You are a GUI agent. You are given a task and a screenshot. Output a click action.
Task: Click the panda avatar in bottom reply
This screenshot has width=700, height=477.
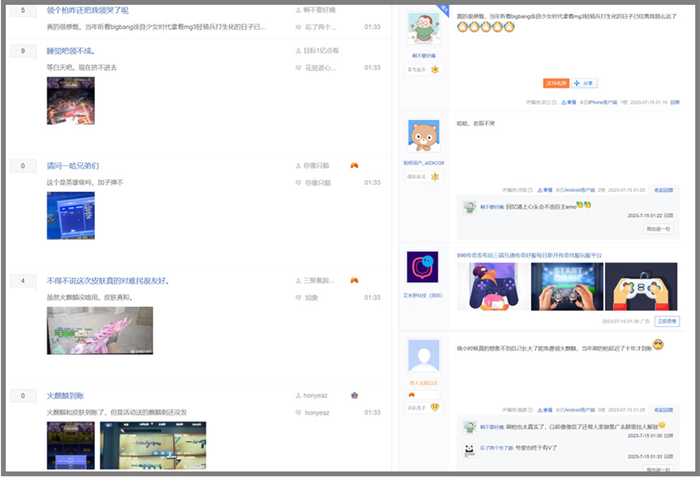coord(468,449)
